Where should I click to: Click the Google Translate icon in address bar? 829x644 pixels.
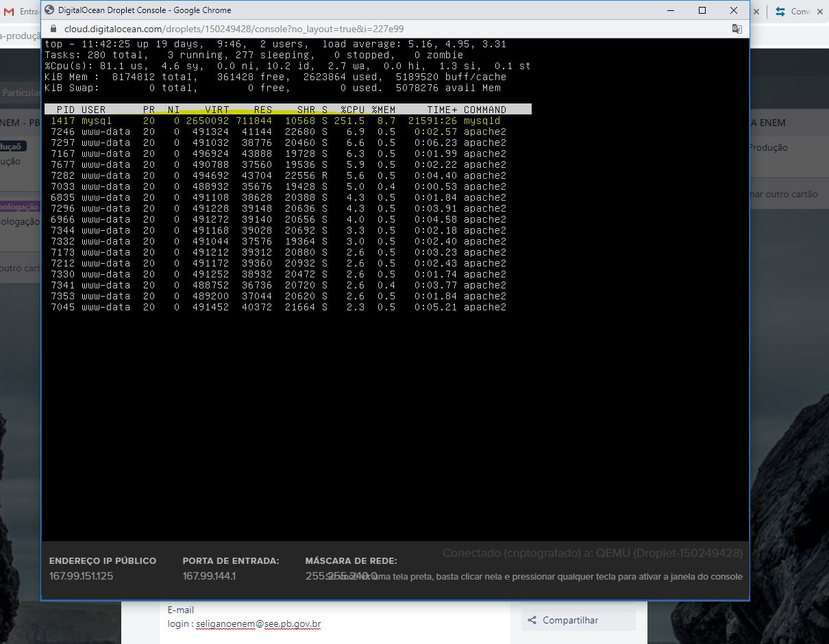[x=737, y=29]
